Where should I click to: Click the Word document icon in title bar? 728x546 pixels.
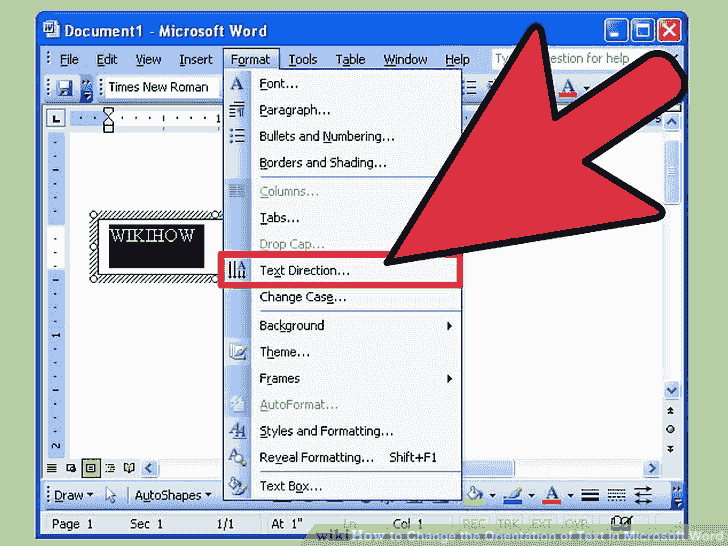51,30
